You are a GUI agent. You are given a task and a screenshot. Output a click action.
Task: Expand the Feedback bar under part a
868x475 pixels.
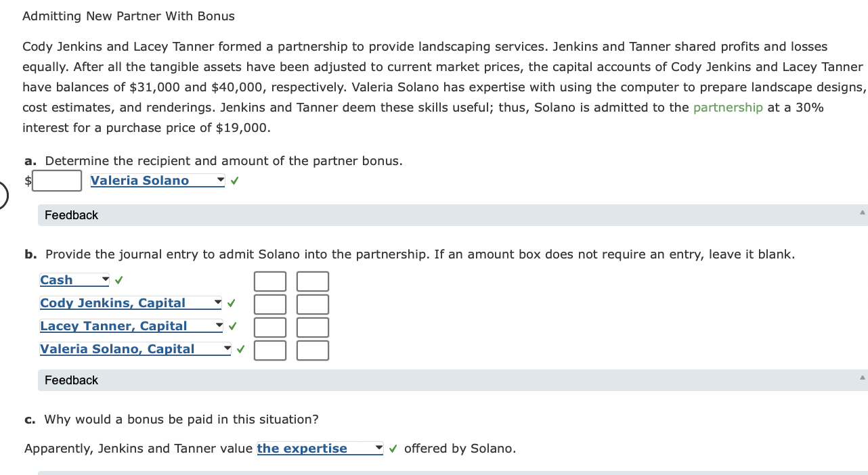452,215
